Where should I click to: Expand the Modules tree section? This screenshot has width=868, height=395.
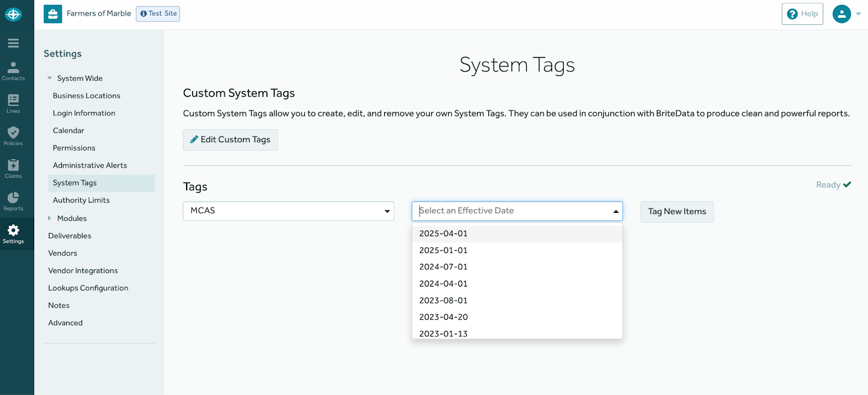tap(50, 218)
